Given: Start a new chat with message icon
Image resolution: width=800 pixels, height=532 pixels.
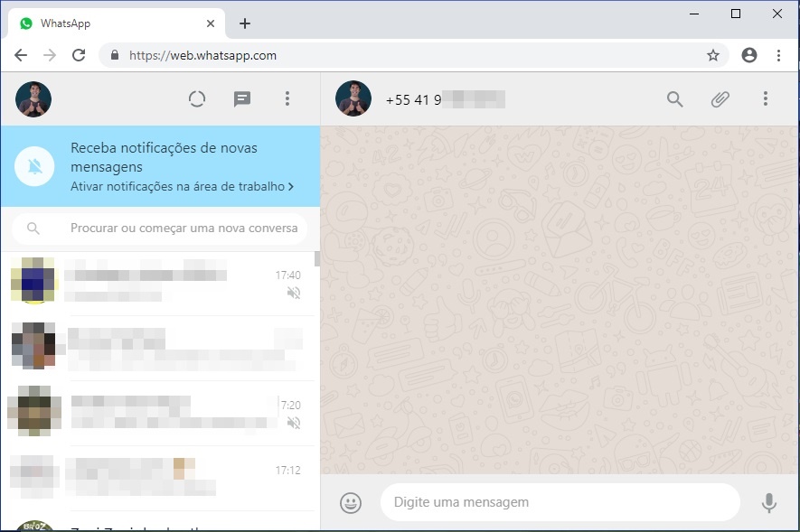Looking at the screenshot, I should point(242,98).
